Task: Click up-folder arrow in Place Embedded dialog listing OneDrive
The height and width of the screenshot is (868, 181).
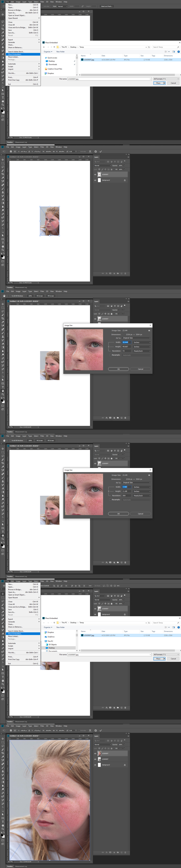Action: point(54,623)
